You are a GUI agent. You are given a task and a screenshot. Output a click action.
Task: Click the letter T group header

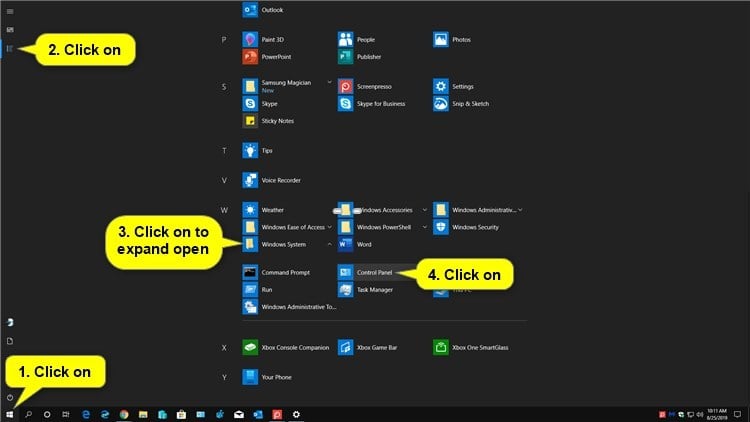(x=224, y=150)
